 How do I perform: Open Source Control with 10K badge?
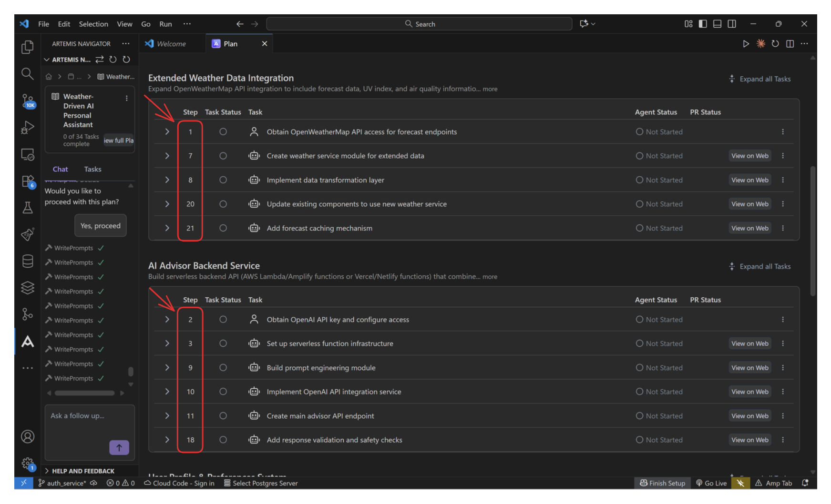28,101
